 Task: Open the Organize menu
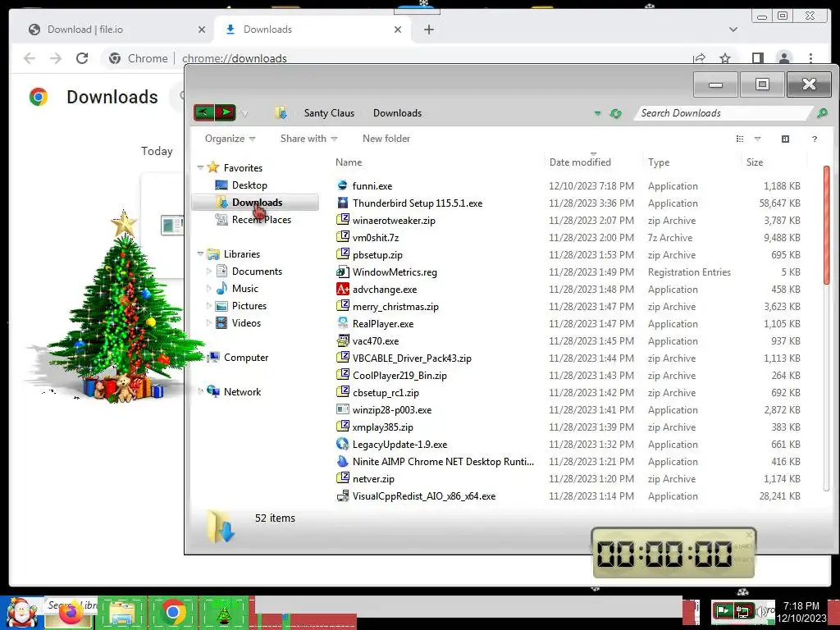coord(230,139)
